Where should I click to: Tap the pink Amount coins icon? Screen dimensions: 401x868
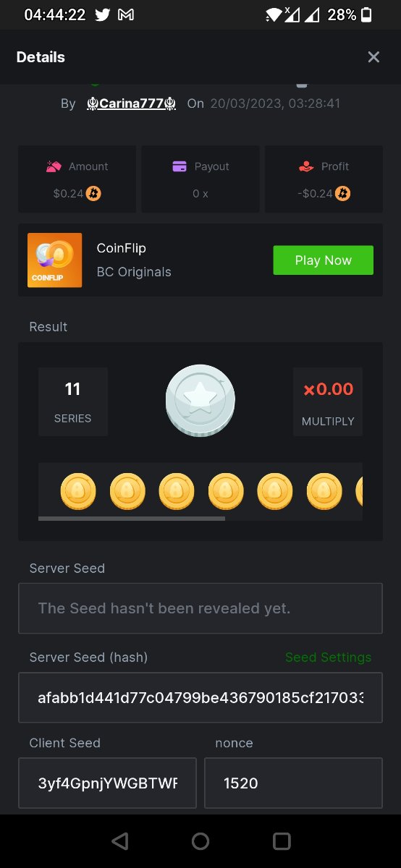[x=54, y=166]
